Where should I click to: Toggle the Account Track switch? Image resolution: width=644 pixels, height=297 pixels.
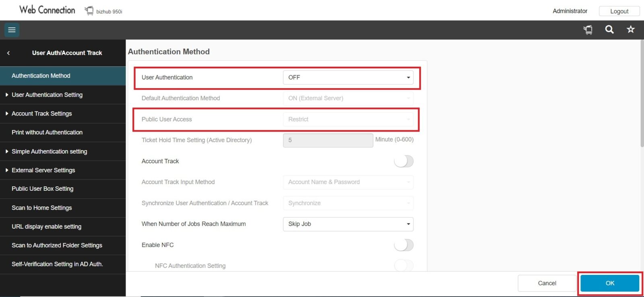pos(404,161)
